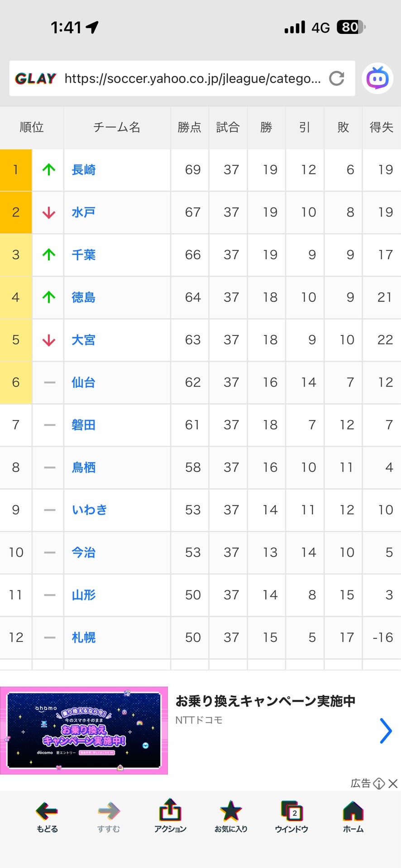This screenshot has height=868, width=401.
Task: Open the 長崎 team link
Action: pyautogui.click(x=84, y=170)
